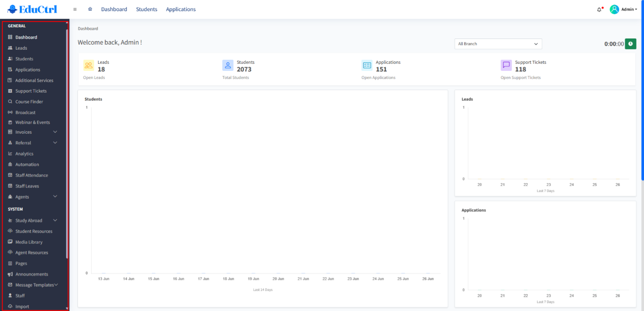
Task: Toggle the hamburger sidebar menu icon
Action: coord(75,9)
